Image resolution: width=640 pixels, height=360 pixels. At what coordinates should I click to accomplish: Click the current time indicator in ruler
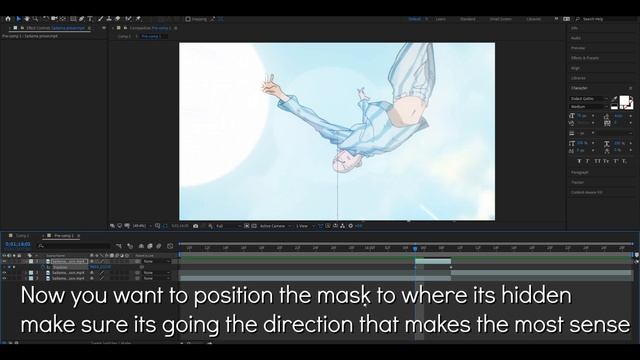(x=415, y=248)
